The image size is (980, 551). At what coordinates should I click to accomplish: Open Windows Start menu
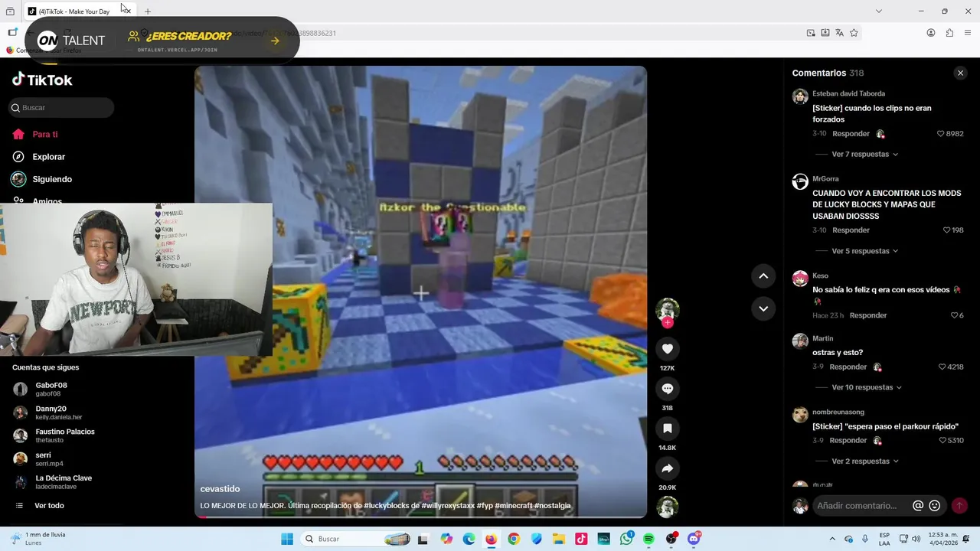[x=287, y=539]
